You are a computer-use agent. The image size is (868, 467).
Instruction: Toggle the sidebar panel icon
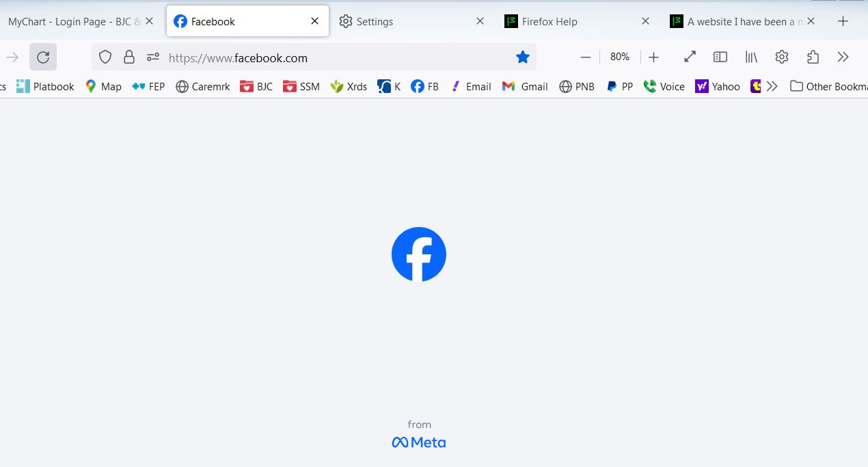[720, 57]
